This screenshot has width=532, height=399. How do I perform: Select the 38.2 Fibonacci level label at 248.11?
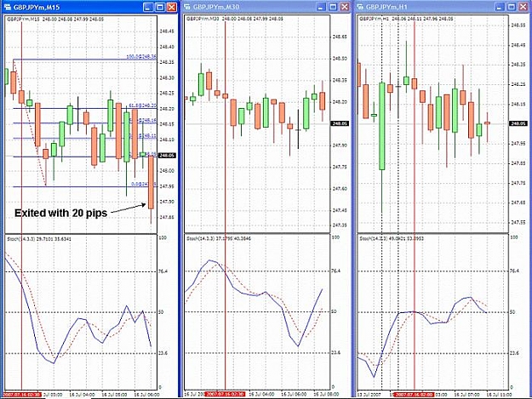[x=142, y=135]
